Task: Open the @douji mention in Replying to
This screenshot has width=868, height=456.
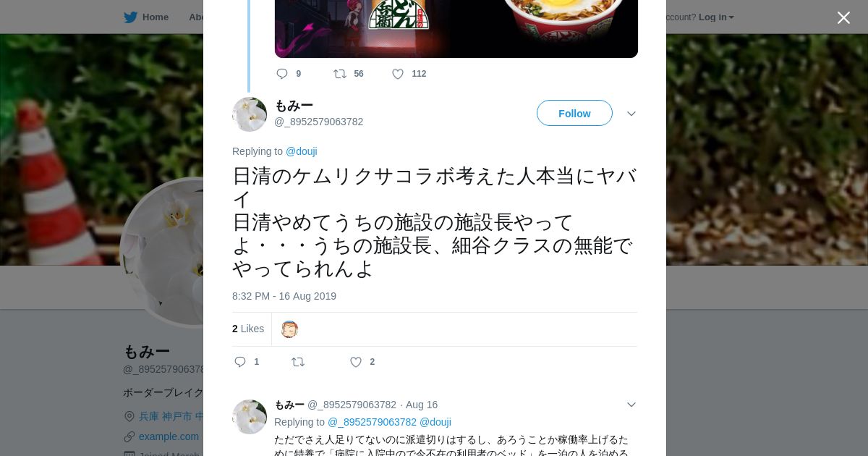Action: pos(302,151)
